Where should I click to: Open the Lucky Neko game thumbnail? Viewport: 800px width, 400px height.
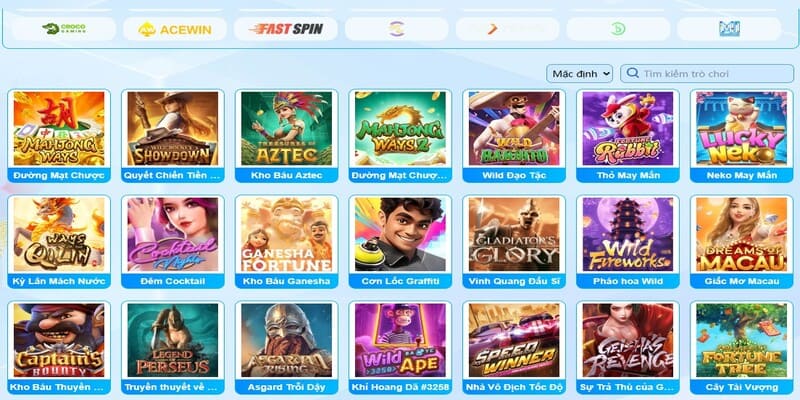coord(742,129)
